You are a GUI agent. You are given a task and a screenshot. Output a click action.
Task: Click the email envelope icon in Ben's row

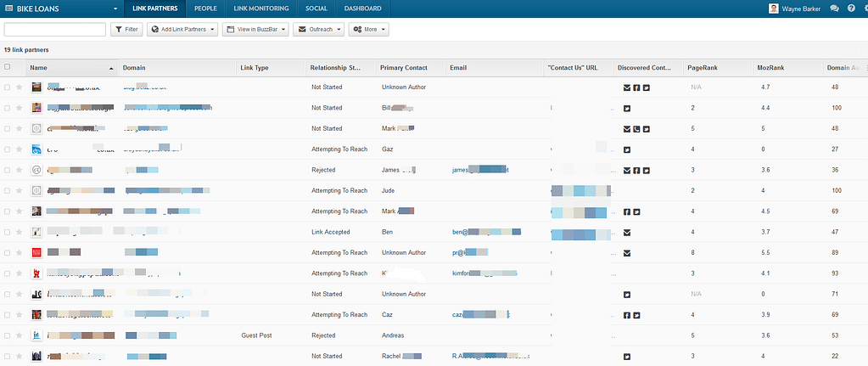(x=627, y=232)
